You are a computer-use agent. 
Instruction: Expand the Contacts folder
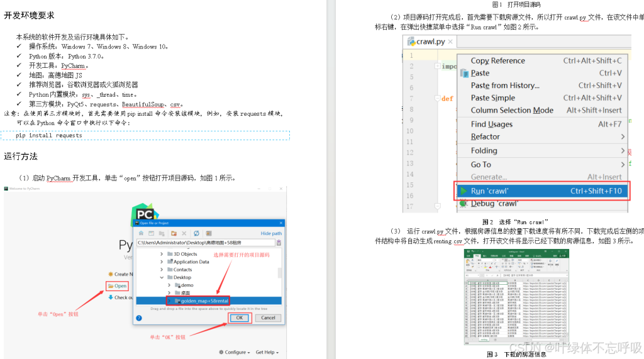point(162,270)
